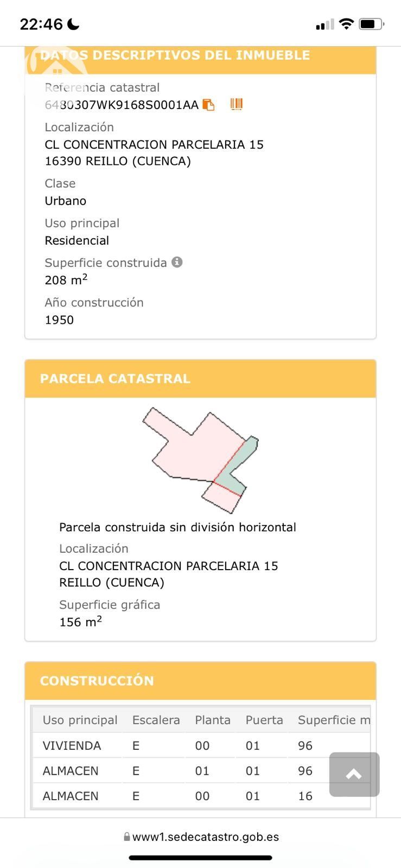Tap the Planta column header
This screenshot has width=401, height=868.
tap(213, 720)
